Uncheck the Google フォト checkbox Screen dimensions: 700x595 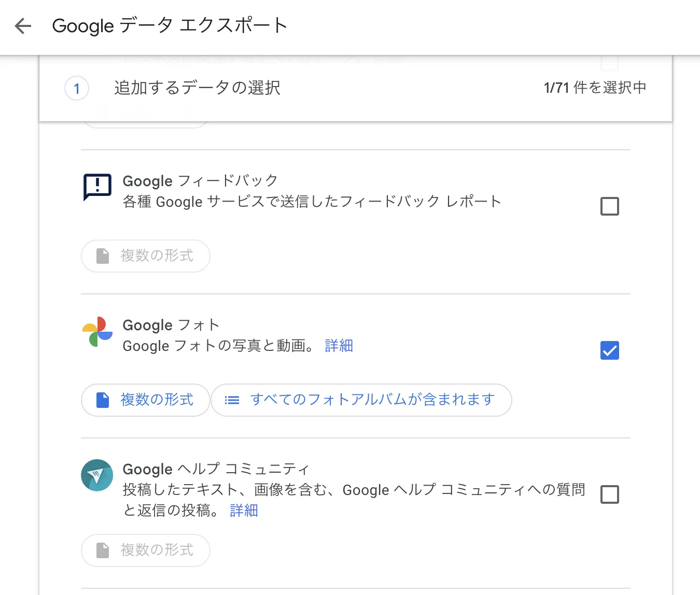(x=610, y=350)
